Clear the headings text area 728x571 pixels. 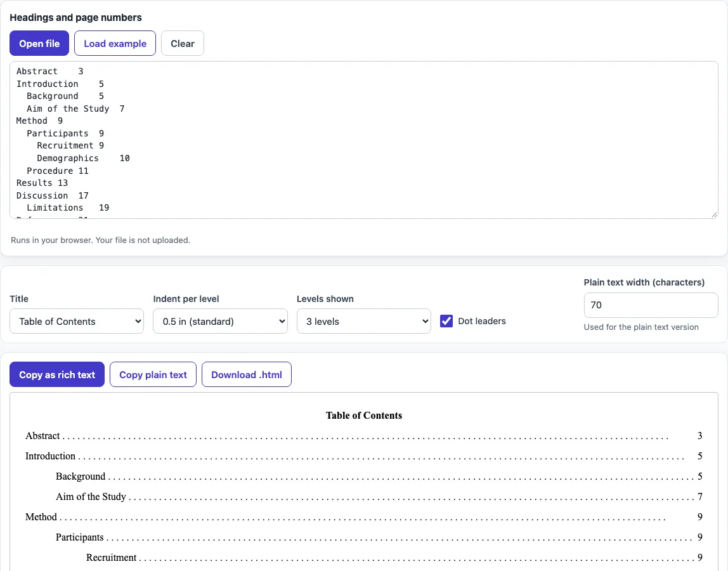pyautogui.click(x=183, y=43)
